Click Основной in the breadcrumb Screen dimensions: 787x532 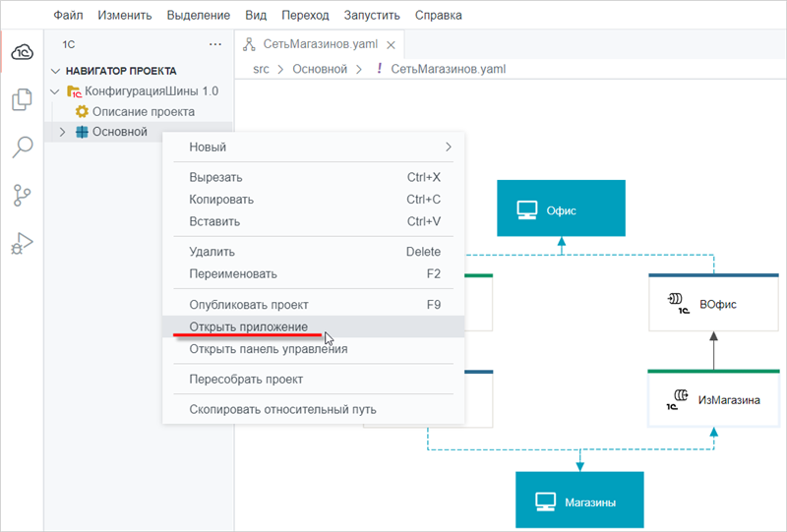coord(320,69)
